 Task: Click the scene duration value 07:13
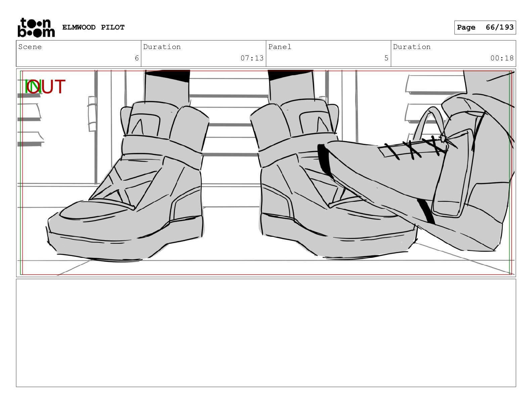click(x=252, y=58)
